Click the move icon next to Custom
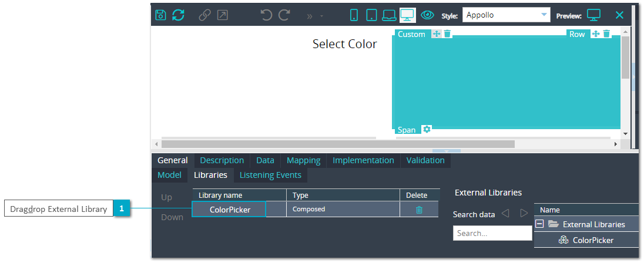644x263 pixels. pos(436,33)
